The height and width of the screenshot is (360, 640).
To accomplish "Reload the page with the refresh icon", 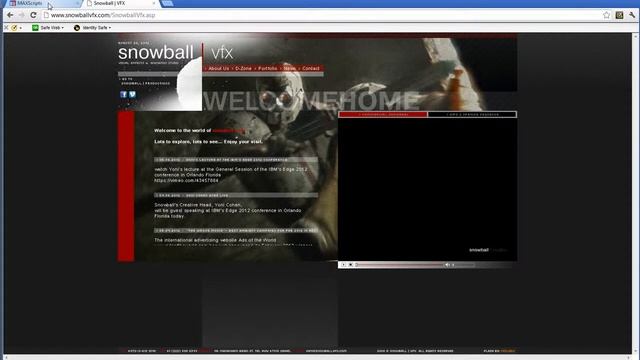I will click(x=33, y=15).
